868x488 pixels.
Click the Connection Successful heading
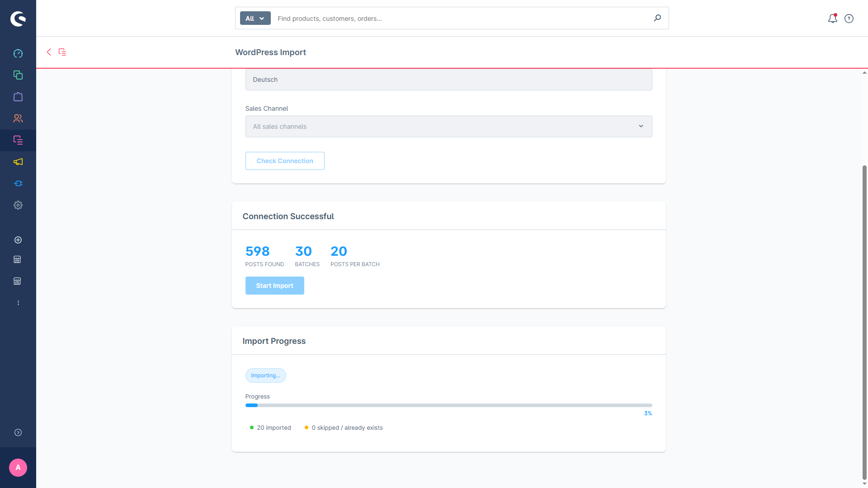point(288,216)
